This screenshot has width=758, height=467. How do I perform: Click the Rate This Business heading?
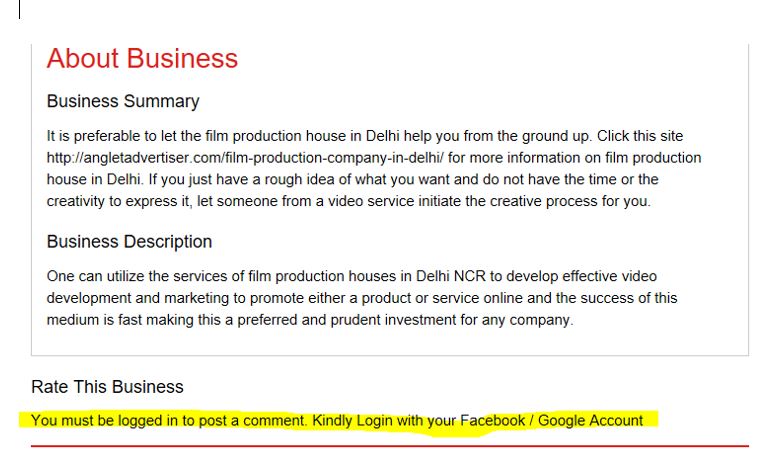click(107, 387)
